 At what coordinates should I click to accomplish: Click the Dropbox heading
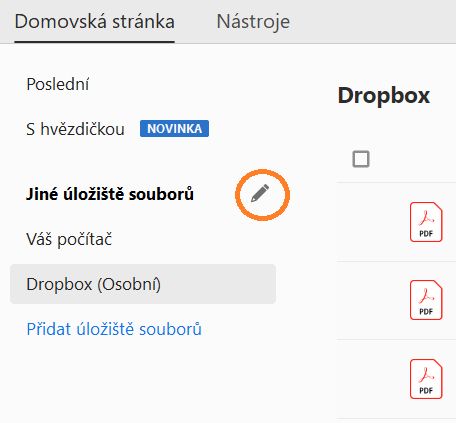pos(384,96)
